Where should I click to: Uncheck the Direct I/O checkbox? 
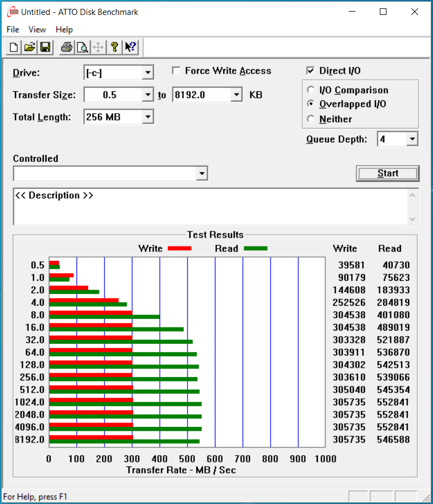tap(310, 71)
